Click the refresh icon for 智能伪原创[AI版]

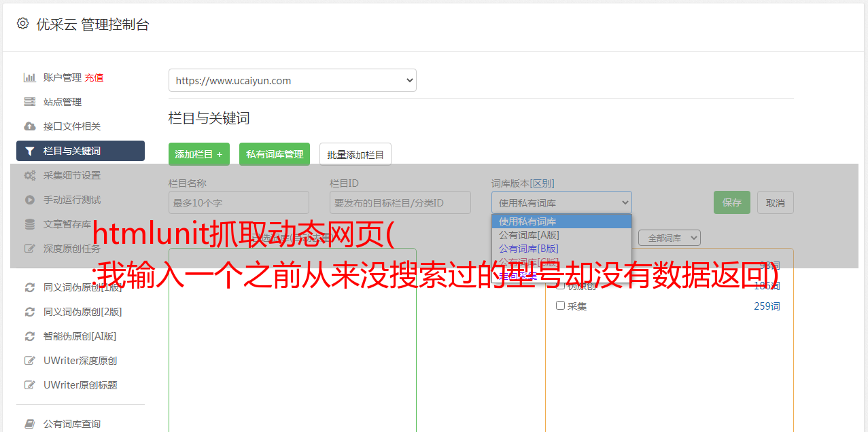[30, 336]
